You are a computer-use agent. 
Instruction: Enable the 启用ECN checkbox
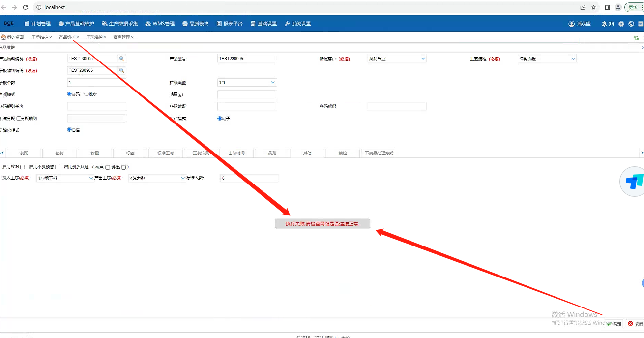coord(22,167)
